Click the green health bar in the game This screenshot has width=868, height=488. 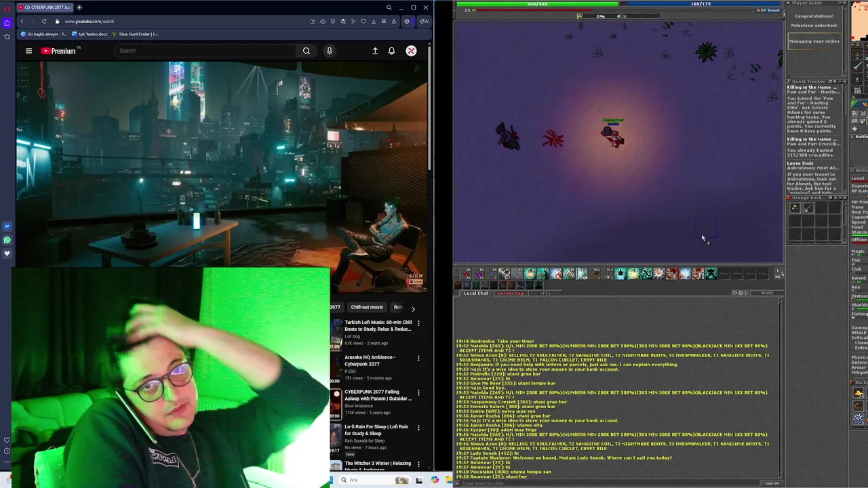click(x=537, y=4)
